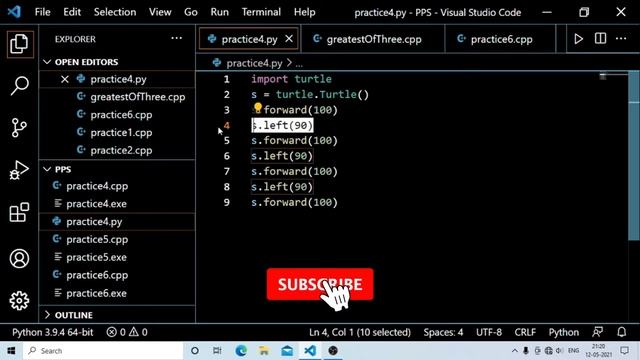Open greatestOfThree.cpp in Open Editors
This screenshot has width=640, height=360.
[138, 97]
